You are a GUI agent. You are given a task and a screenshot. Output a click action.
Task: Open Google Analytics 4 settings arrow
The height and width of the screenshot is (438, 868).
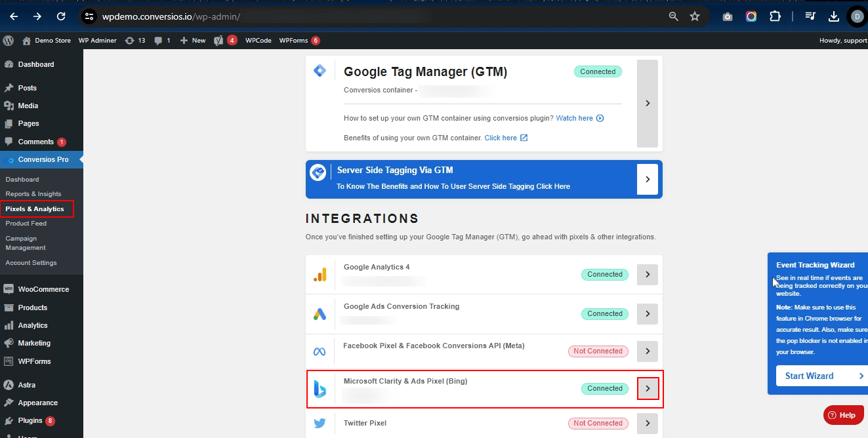tap(648, 275)
